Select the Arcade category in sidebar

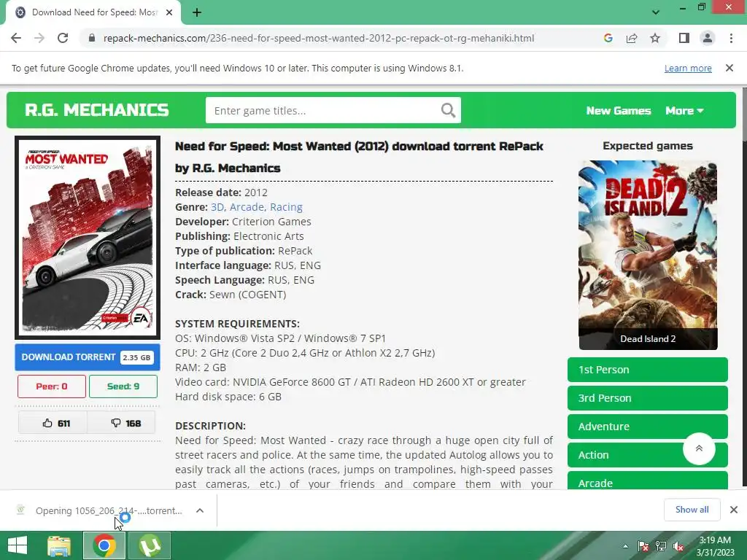click(648, 481)
